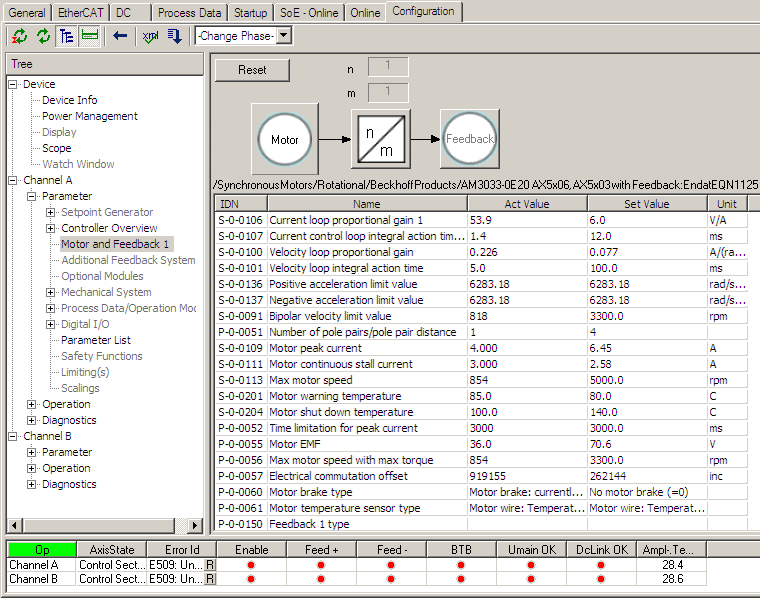
Task: Click Channel A Enable red indicator
Action: tap(251, 565)
